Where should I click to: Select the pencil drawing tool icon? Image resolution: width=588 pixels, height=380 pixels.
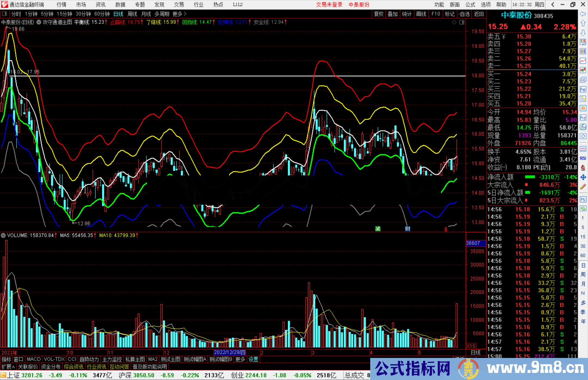pyautogui.click(x=583, y=187)
